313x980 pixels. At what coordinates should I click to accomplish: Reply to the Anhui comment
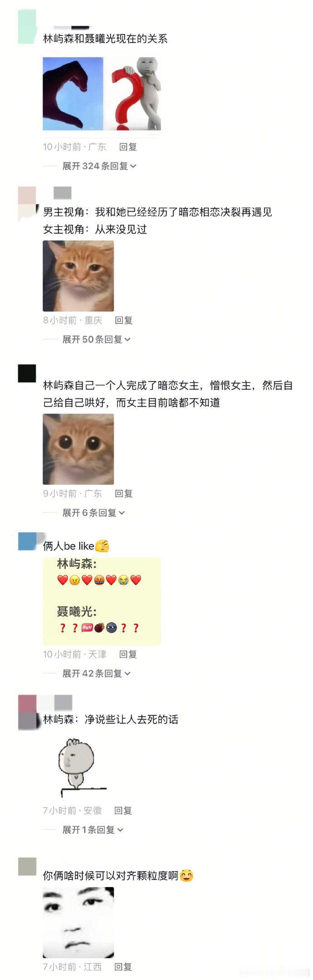[x=123, y=811]
